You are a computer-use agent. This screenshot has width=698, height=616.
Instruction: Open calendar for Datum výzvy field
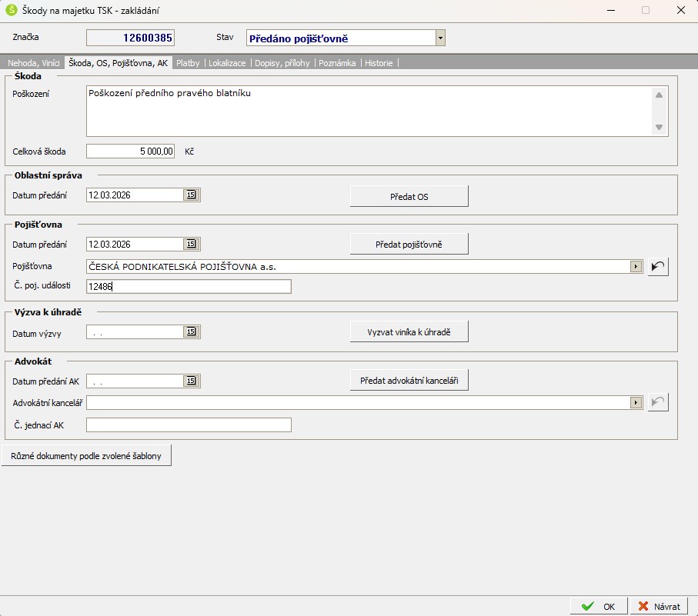192,332
